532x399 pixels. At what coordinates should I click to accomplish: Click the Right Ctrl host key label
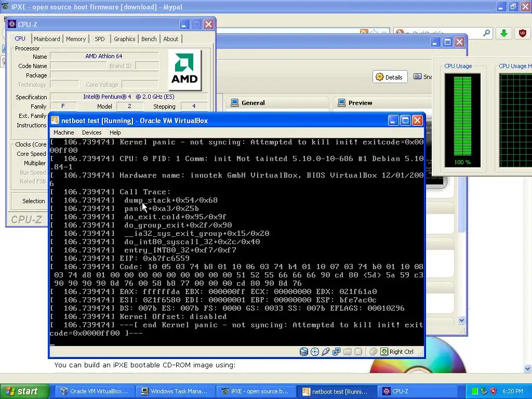pyautogui.click(x=402, y=352)
